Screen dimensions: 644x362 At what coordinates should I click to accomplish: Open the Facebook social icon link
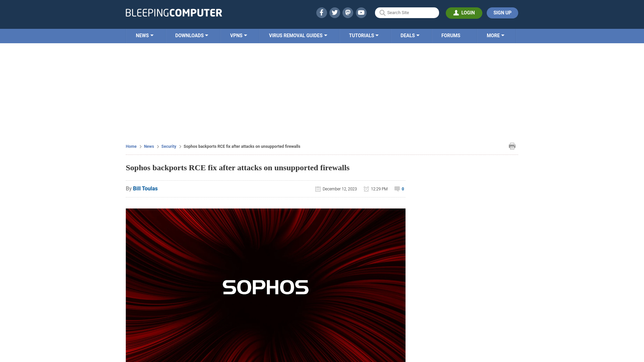click(321, 13)
